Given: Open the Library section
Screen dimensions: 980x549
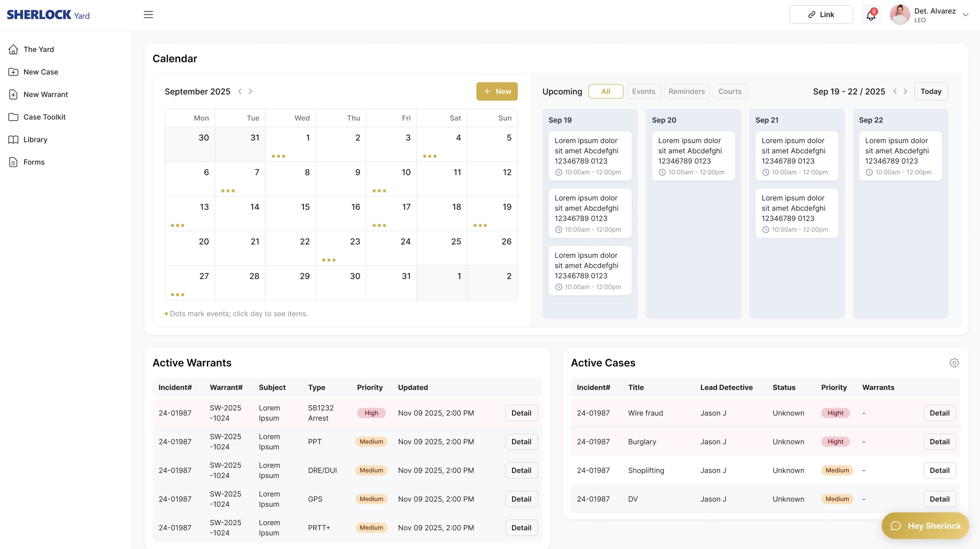Looking at the screenshot, I should pyautogui.click(x=35, y=139).
